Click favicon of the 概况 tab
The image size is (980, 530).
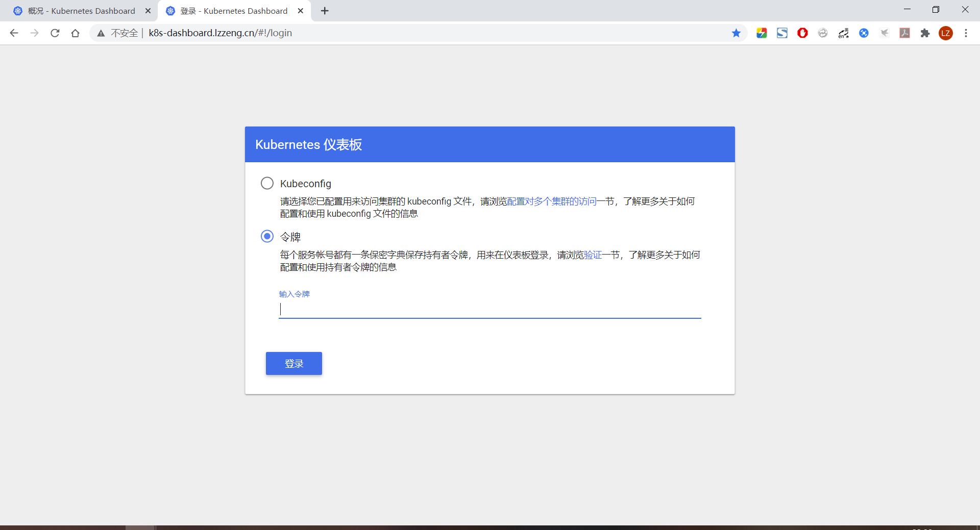18,11
